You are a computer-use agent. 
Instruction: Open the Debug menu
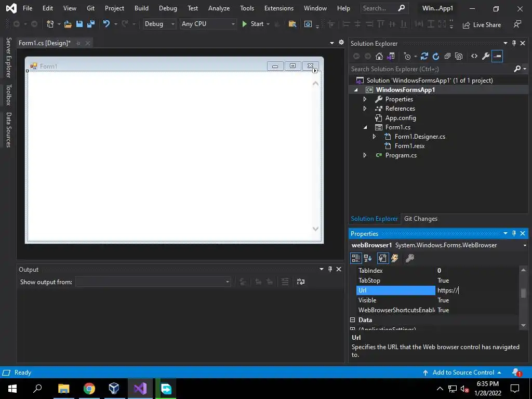pos(168,8)
